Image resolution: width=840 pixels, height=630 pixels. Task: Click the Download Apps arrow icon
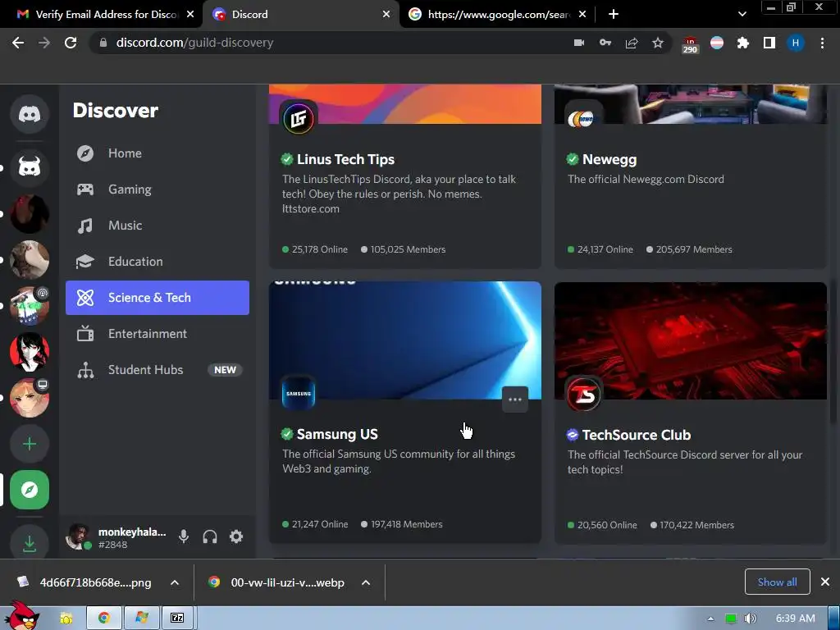click(x=30, y=543)
